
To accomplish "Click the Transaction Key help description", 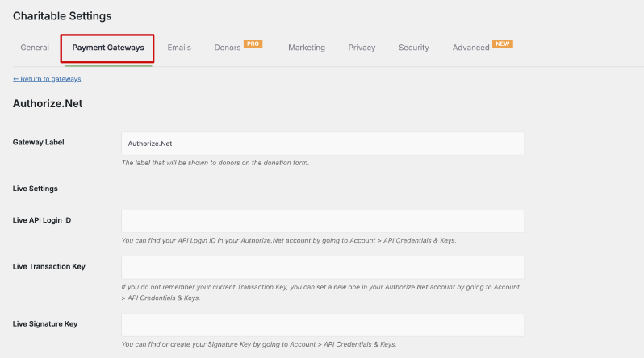I will click(320, 293).
